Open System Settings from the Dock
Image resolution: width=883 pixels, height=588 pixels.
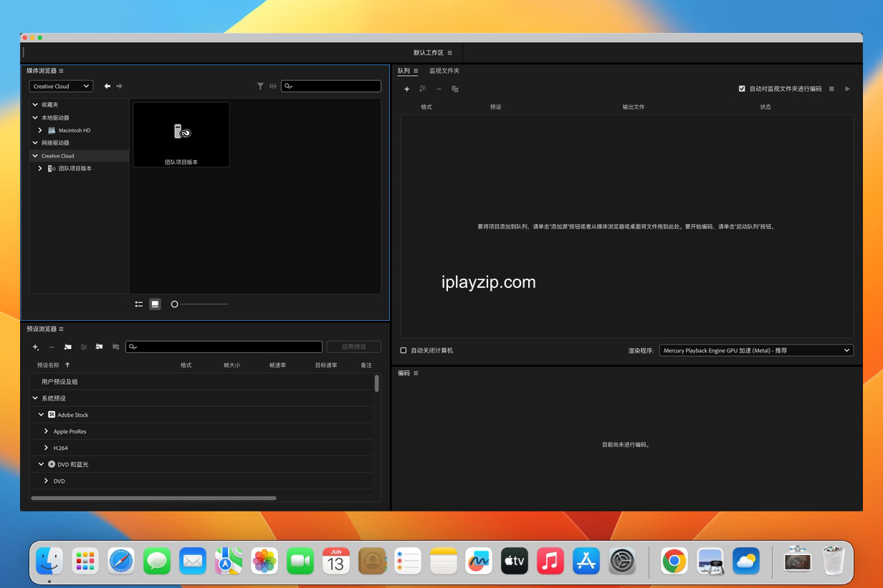(622, 561)
